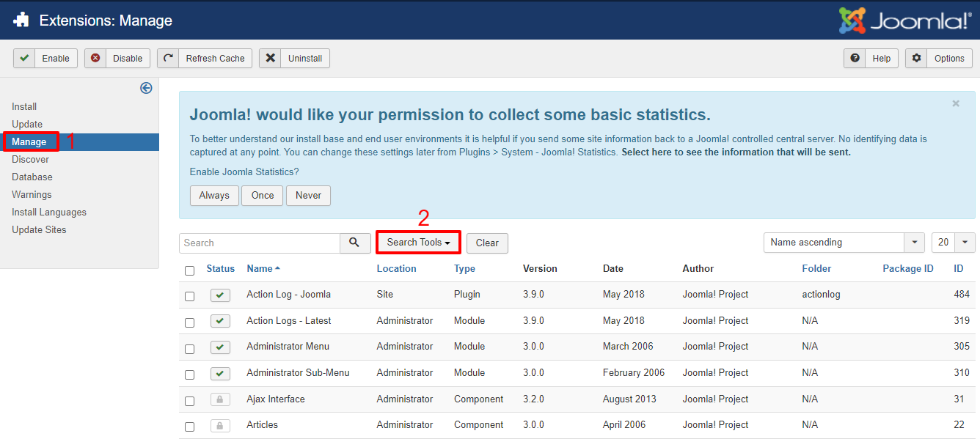Dismiss statistics notice with the X icon

click(955, 104)
